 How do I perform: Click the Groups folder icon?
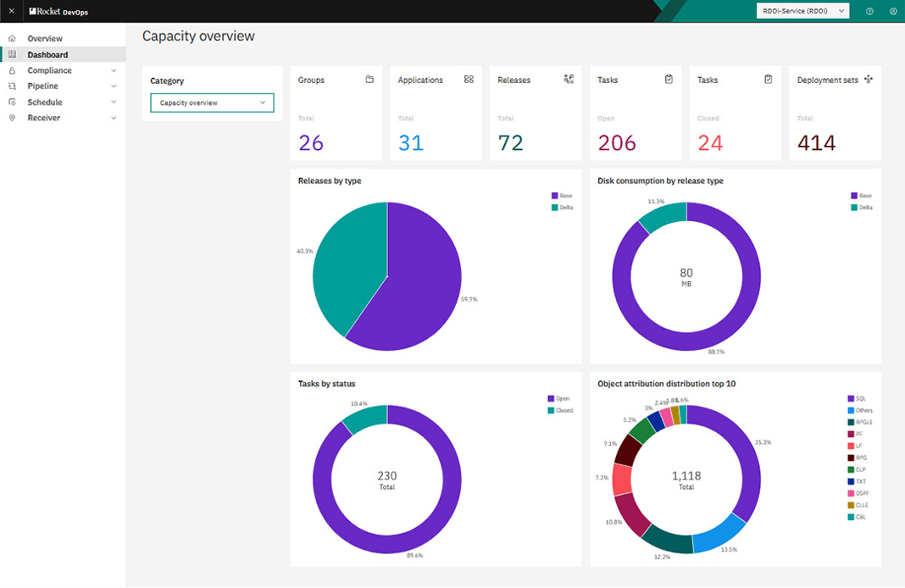369,78
